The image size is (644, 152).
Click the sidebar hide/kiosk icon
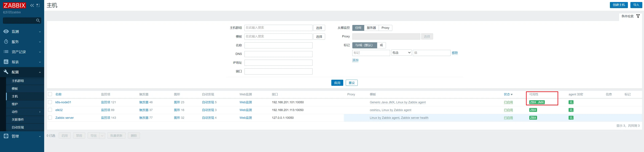pyautogui.click(x=38, y=5)
